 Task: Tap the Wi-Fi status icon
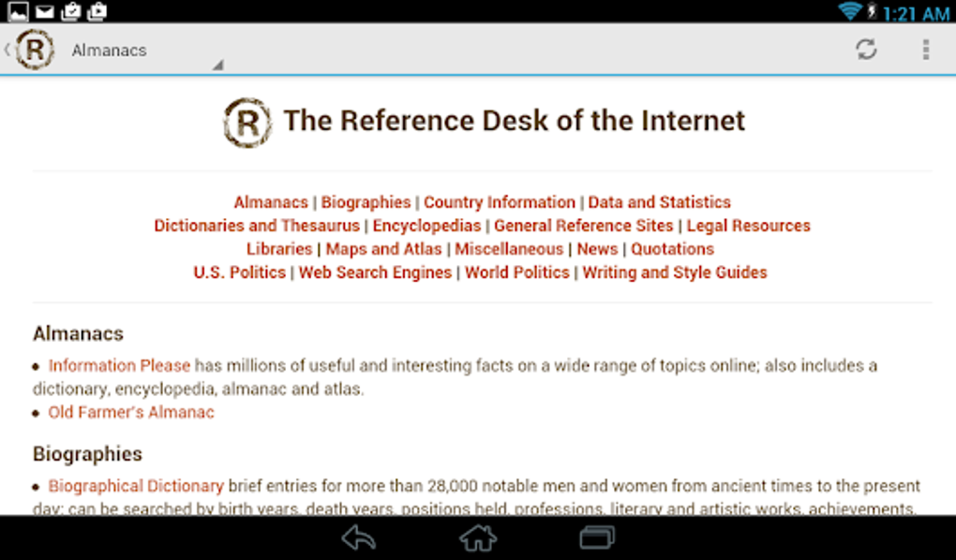849,11
